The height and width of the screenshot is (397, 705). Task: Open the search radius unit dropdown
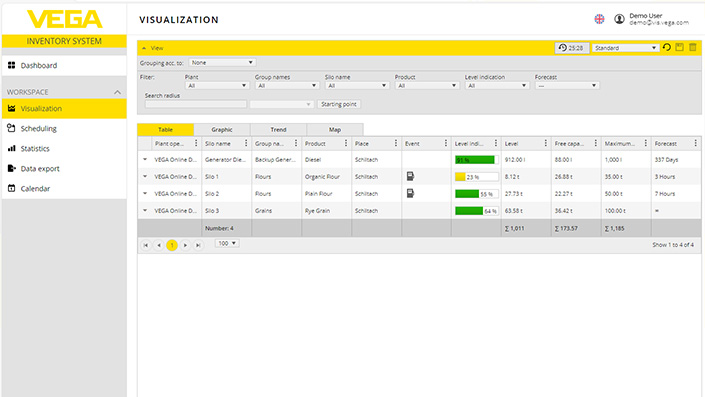(281, 104)
